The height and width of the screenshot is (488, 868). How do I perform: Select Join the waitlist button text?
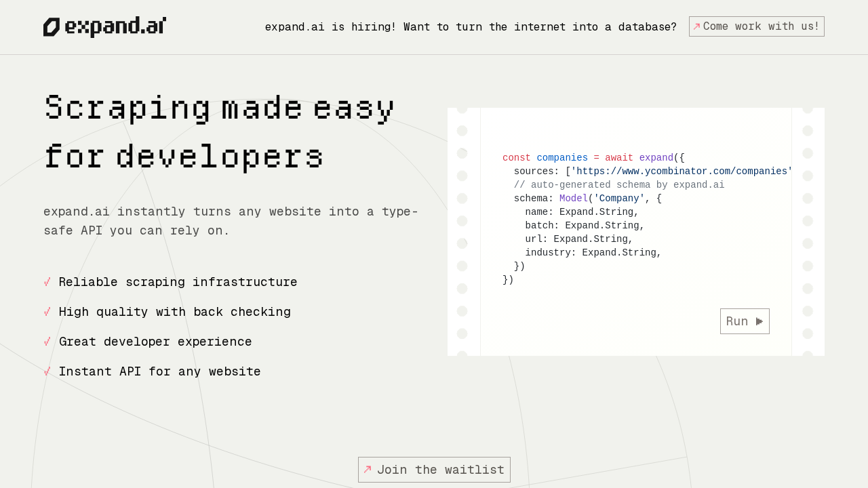(x=441, y=470)
